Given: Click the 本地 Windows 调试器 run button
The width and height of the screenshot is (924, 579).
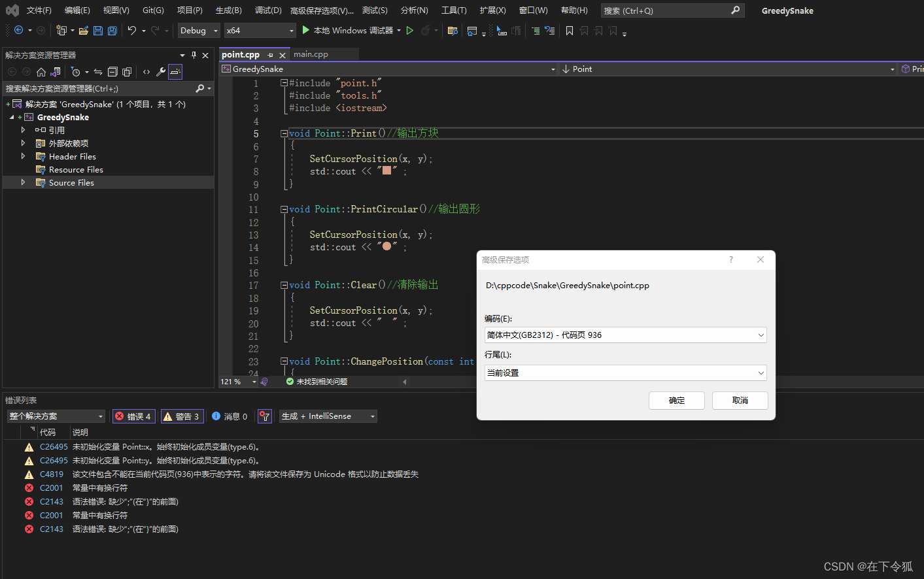Looking at the screenshot, I should pos(348,31).
